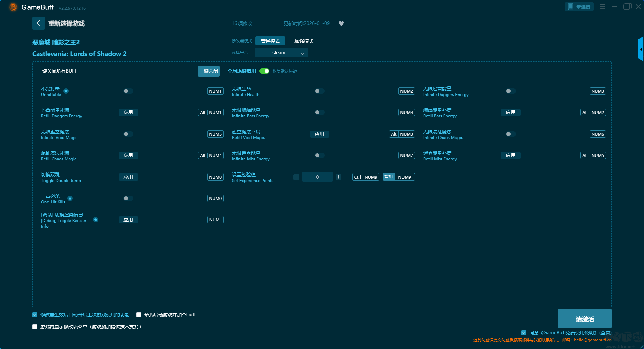Apply Toggle Double Jump
644x349 pixels.
[x=128, y=177]
